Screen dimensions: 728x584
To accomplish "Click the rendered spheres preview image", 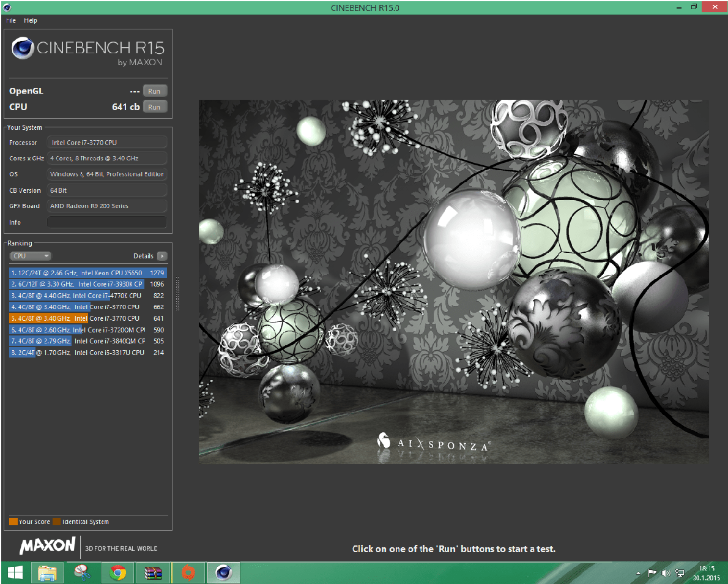I will pyautogui.click(x=453, y=282).
